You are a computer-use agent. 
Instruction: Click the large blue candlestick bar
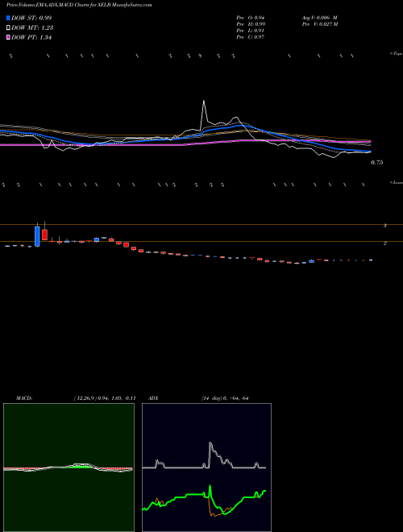click(x=37, y=236)
